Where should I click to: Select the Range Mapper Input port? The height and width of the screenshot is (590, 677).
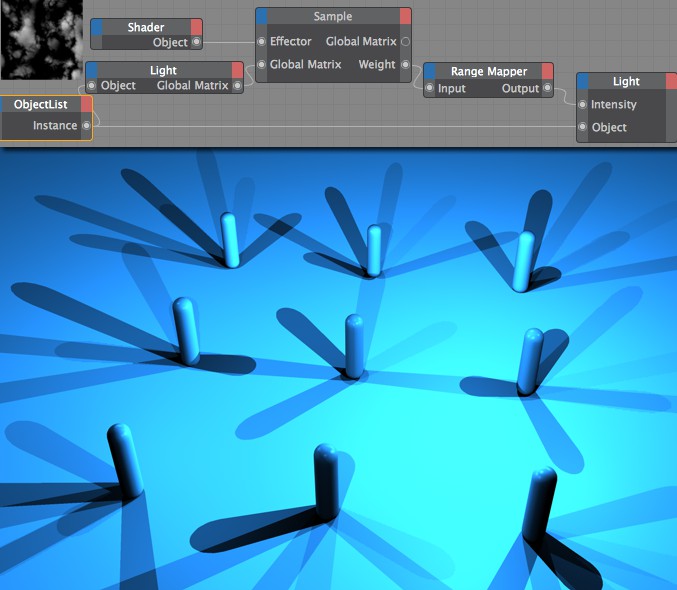point(429,88)
